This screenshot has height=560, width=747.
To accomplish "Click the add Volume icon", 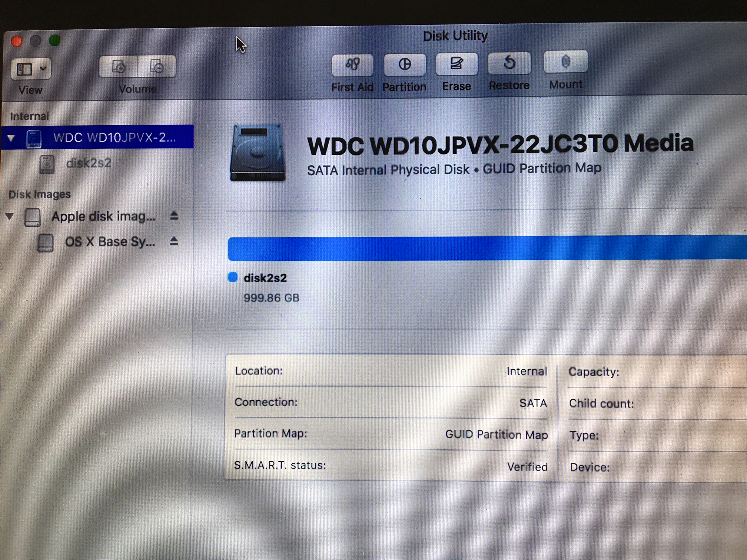I will point(119,67).
